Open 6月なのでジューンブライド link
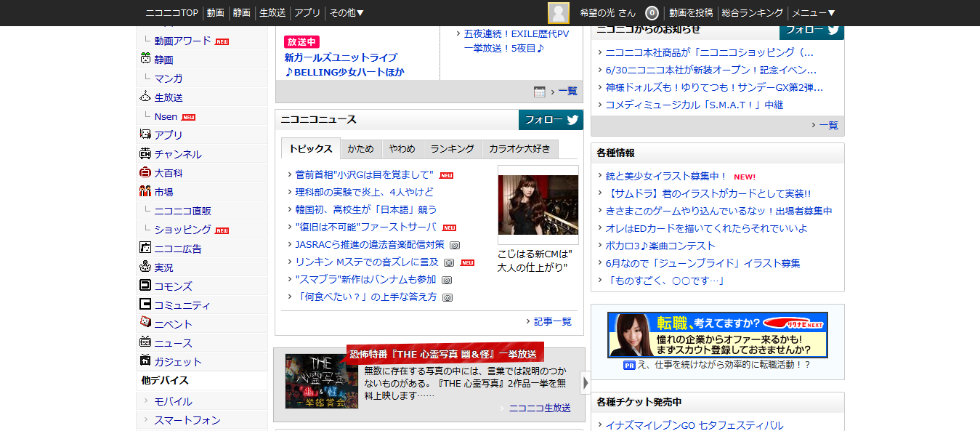Image resolution: width=980 pixels, height=431 pixels. [x=702, y=263]
